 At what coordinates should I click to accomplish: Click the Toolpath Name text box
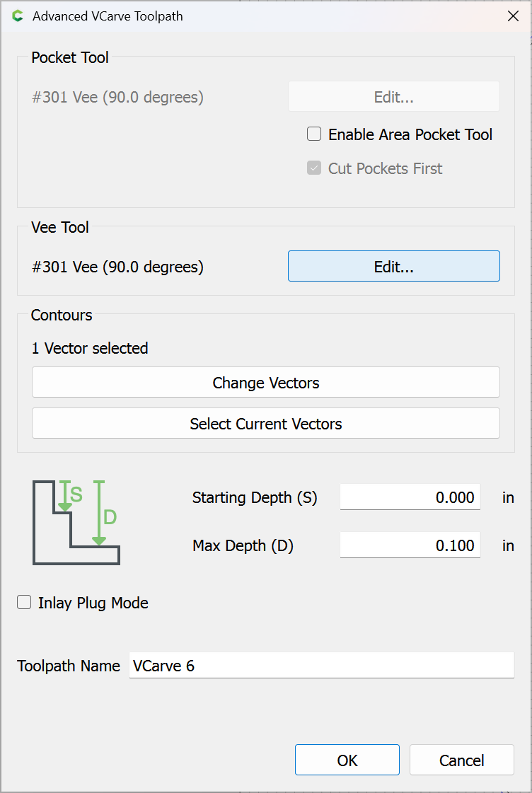pos(321,666)
